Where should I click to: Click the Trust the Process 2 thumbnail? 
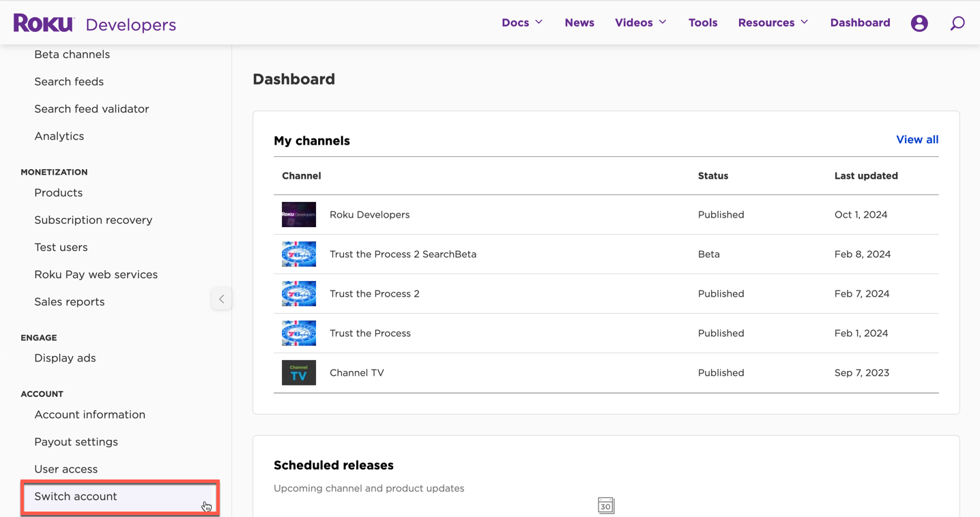pyautogui.click(x=299, y=294)
